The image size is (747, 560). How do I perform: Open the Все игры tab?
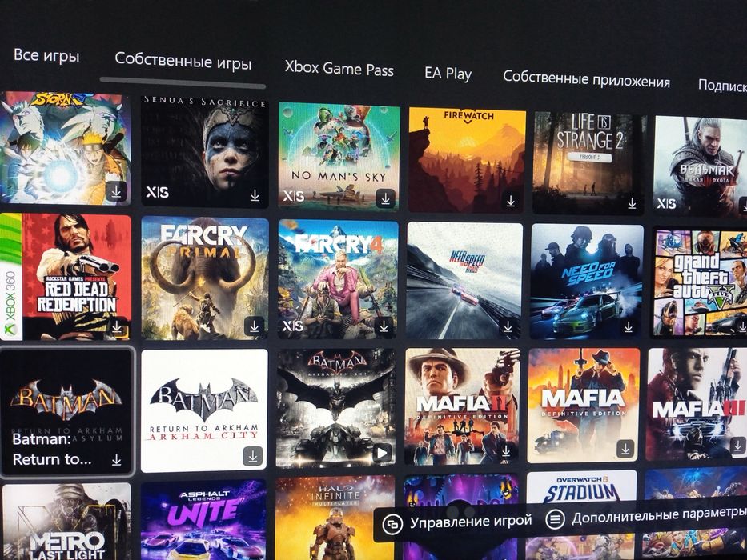tap(46, 56)
